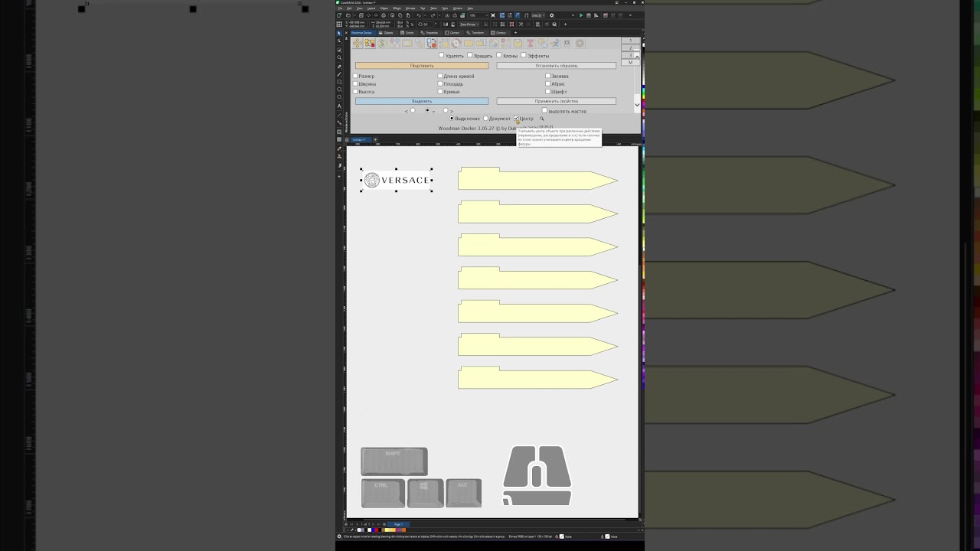Choose the Ellipse tool in toolbox

click(x=339, y=90)
